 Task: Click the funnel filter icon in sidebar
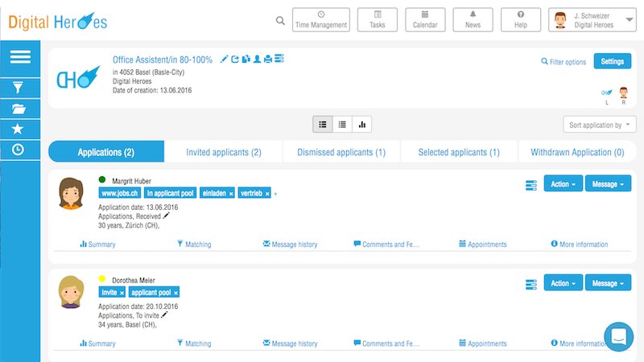pyautogui.click(x=19, y=88)
